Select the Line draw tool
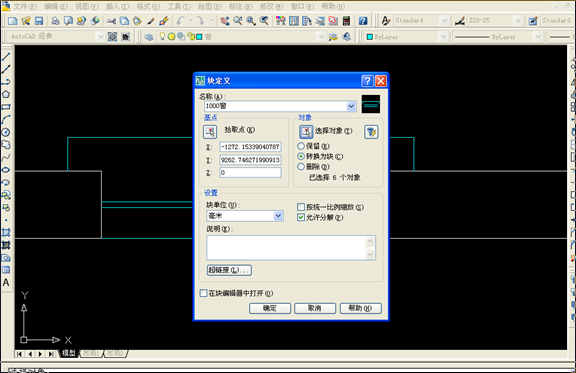576x373 pixels. coord(6,57)
